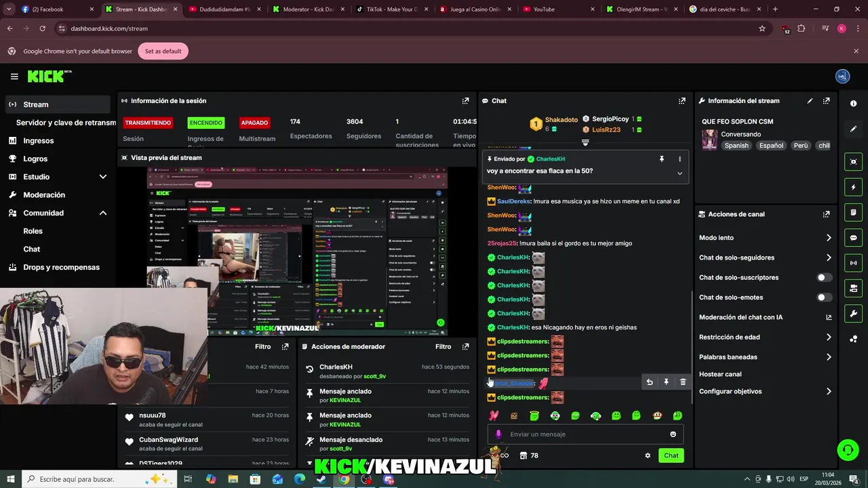Open chat settings gear icon
The image size is (868, 488).
click(648, 455)
